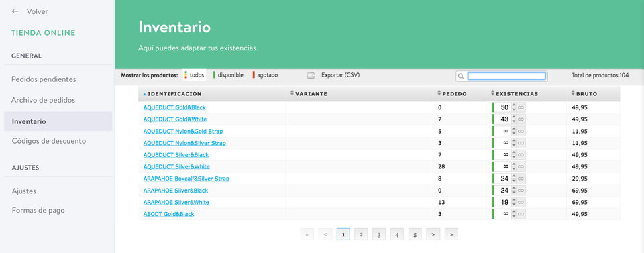Sort table by the Identificación column
Viewport: 644px width, 253px height.
click(172, 94)
